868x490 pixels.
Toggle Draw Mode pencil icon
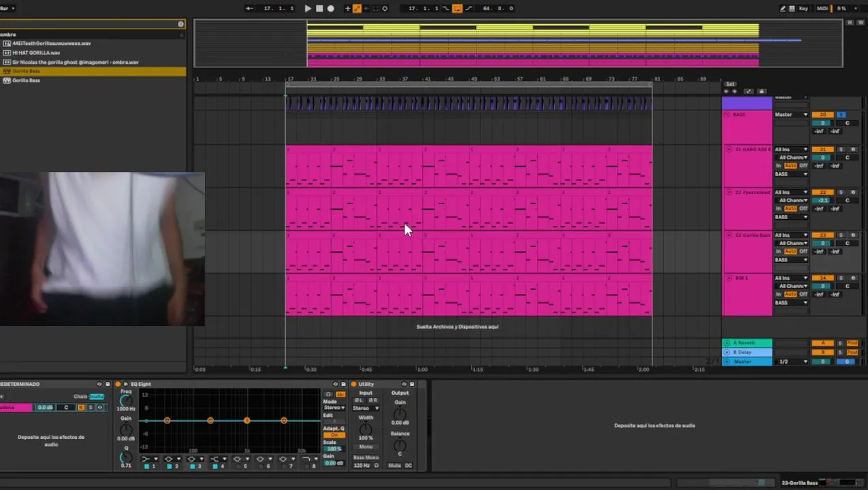pyautogui.click(x=783, y=8)
